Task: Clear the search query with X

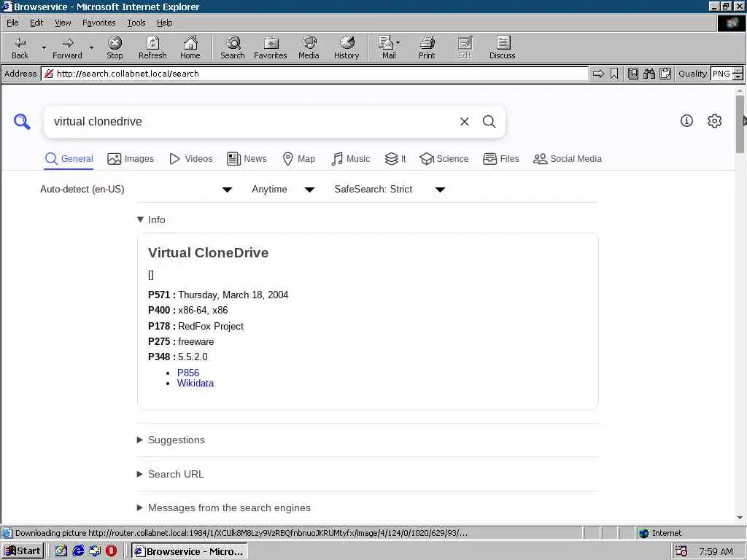Action: pos(465,122)
